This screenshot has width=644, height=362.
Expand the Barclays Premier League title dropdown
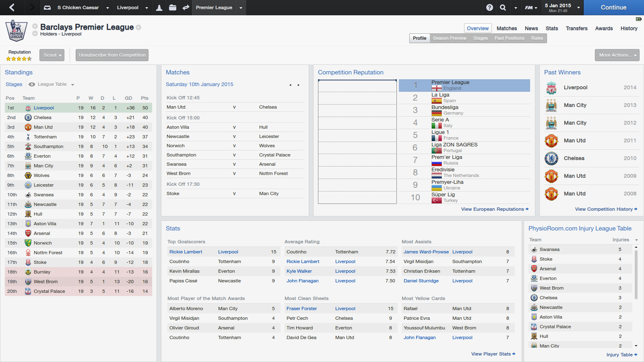tap(138, 27)
